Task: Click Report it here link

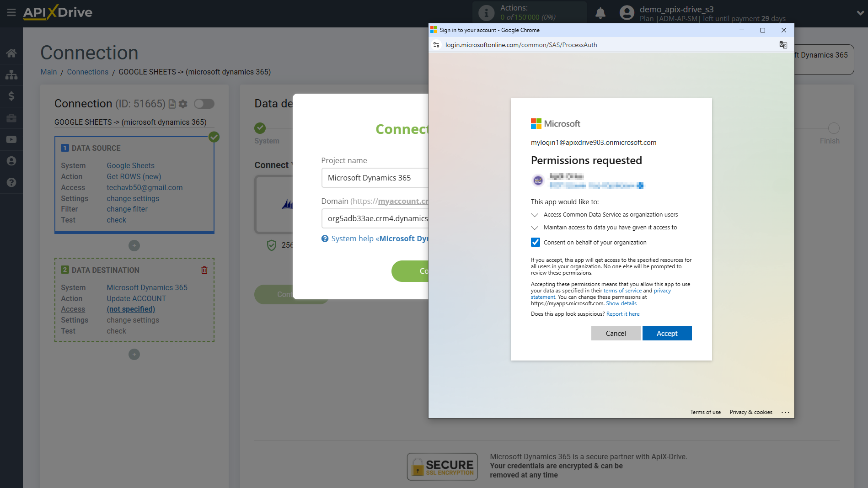Action: click(623, 314)
